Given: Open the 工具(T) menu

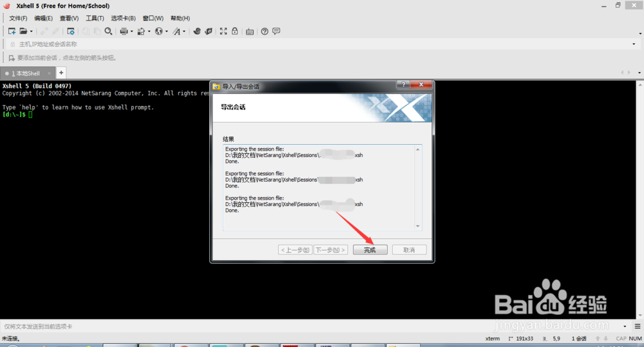Looking at the screenshot, I should [x=95, y=18].
